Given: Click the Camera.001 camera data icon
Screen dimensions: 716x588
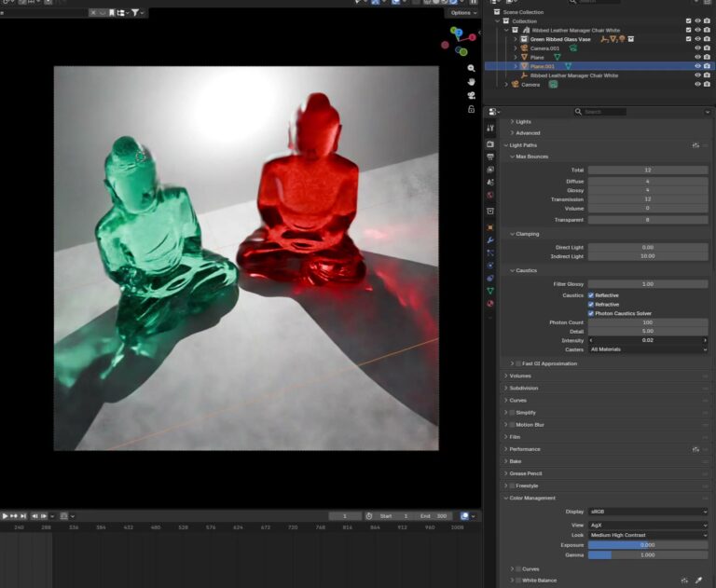Looking at the screenshot, I should pos(572,48).
